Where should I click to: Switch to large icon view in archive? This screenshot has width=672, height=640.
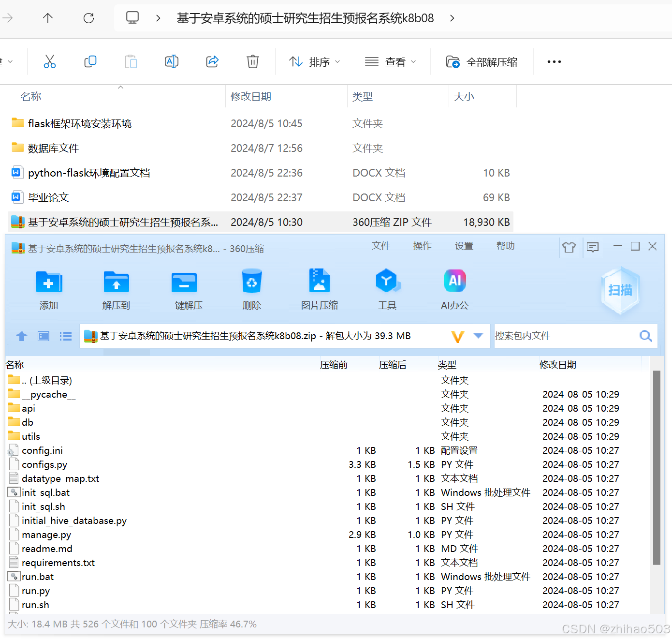[x=43, y=336]
